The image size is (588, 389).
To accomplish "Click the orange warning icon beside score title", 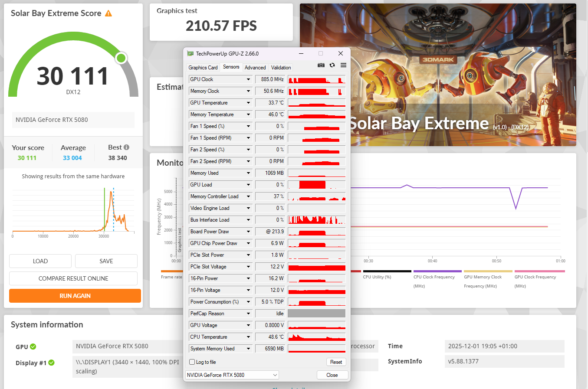I will click(108, 13).
